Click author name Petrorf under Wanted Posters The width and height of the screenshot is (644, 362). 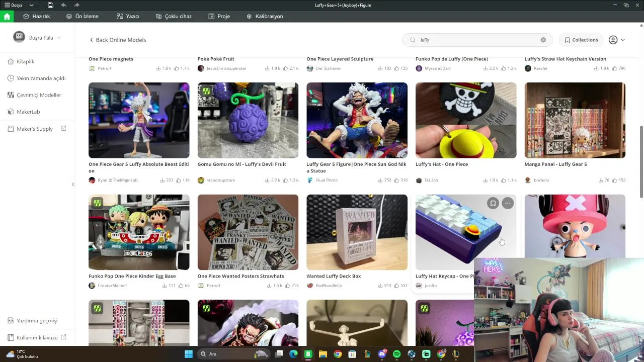[x=214, y=286]
